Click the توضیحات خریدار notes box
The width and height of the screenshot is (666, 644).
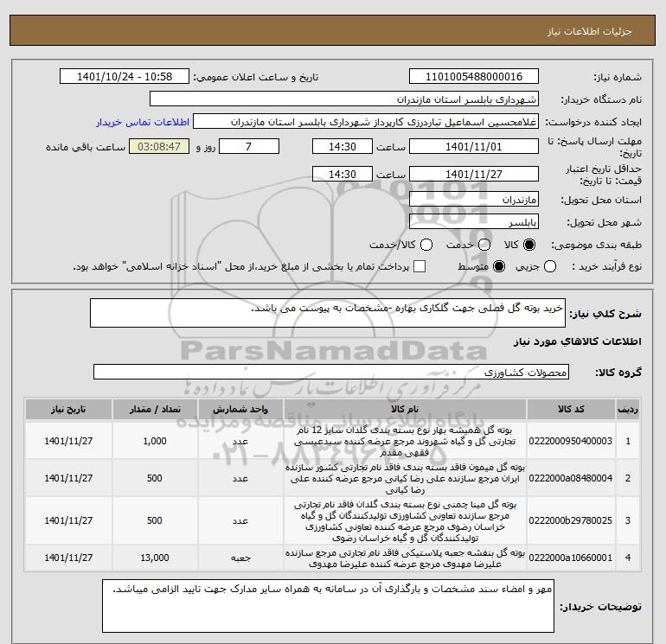point(328,606)
